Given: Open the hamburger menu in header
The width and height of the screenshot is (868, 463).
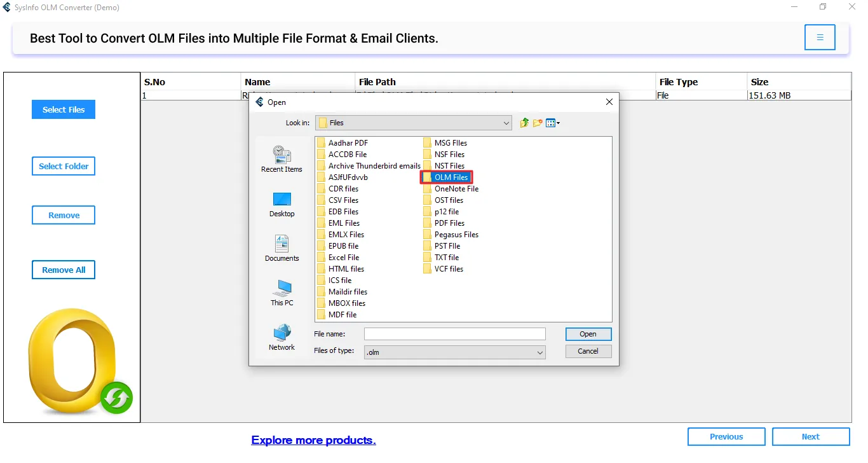Looking at the screenshot, I should (x=820, y=38).
